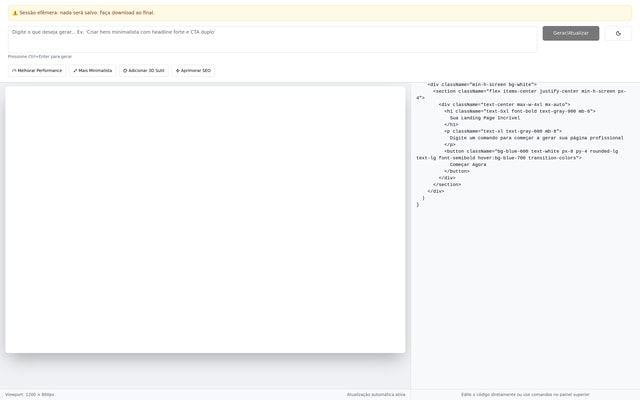Click the yellow 'Sessão efêmera' warning banner

click(x=320, y=13)
